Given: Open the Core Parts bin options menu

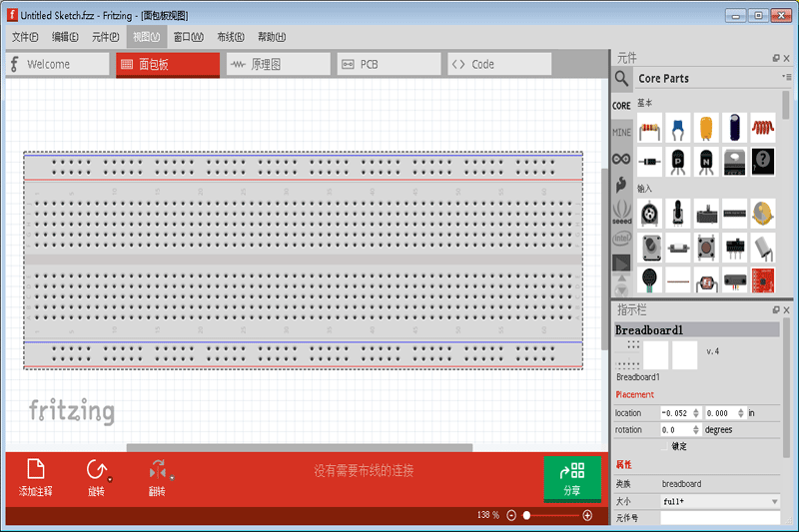Looking at the screenshot, I should pos(787,77).
